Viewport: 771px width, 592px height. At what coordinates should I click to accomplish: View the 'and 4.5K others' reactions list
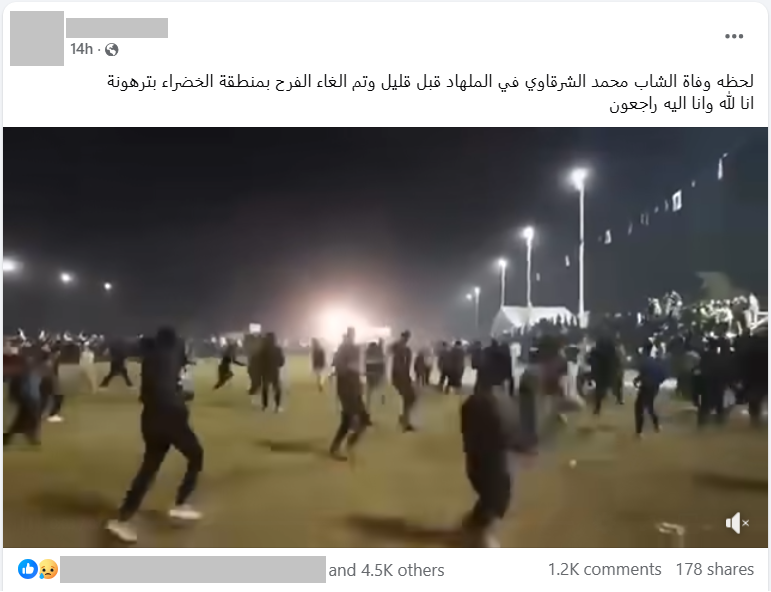coord(386,570)
